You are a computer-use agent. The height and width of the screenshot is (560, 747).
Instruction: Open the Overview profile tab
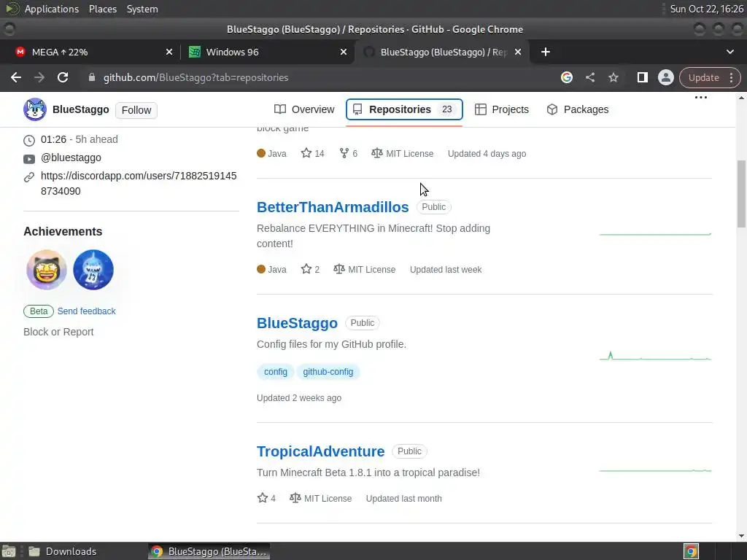click(x=304, y=109)
